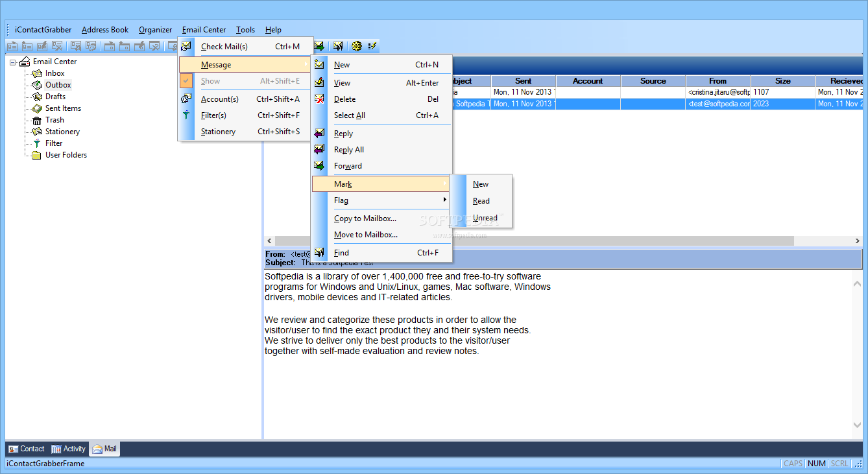Open the Organizer menu
This screenshot has width=868, height=474.
pyautogui.click(x=156, y=30)
